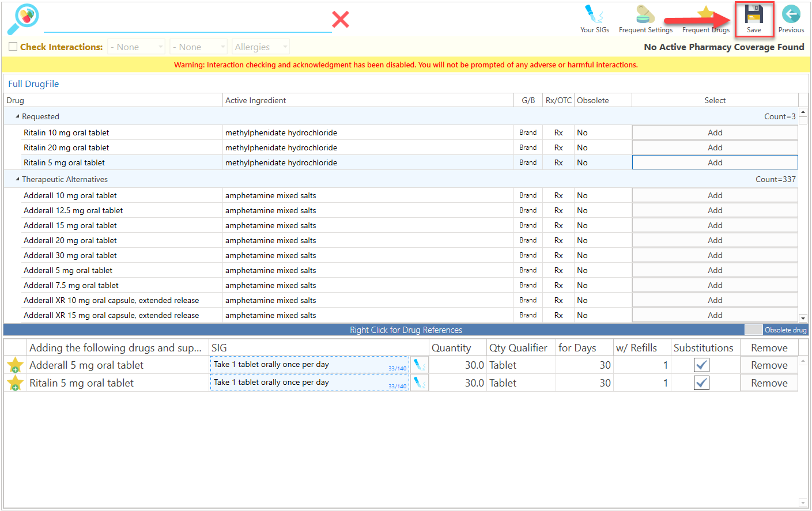Sort by the Obsolete column header
The height and width of the screenshot is (511, 812).
coord(603,100)
